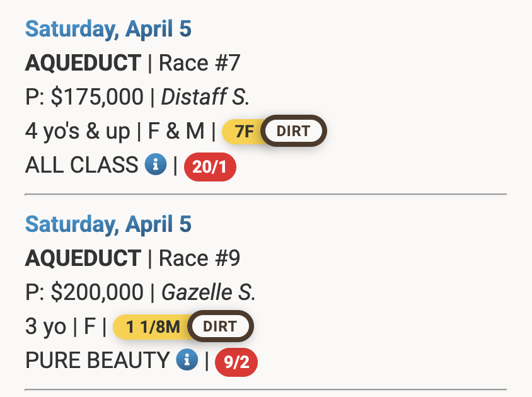
Task: Select the 7F distance badge
Action: (x=243, y=132)
